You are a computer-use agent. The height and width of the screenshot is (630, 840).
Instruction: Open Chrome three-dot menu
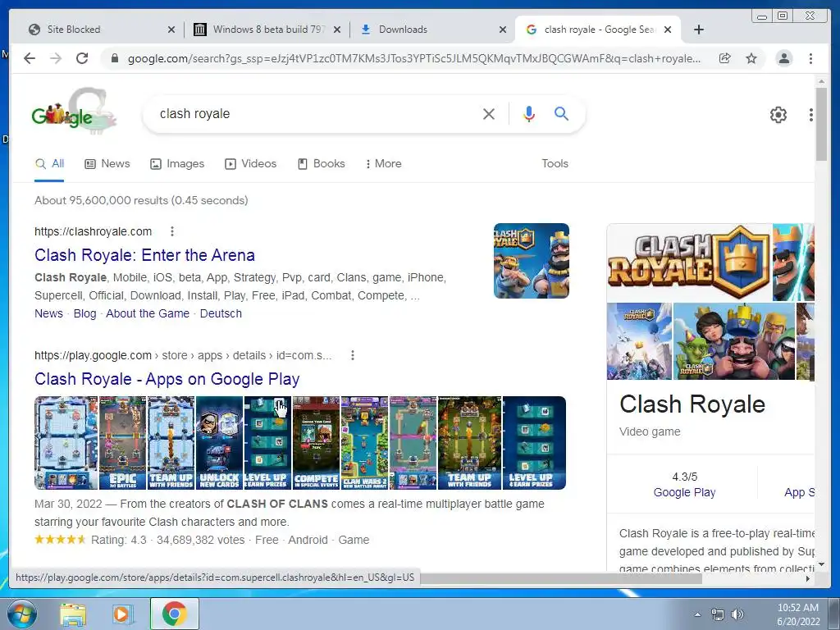coord(810,58)
